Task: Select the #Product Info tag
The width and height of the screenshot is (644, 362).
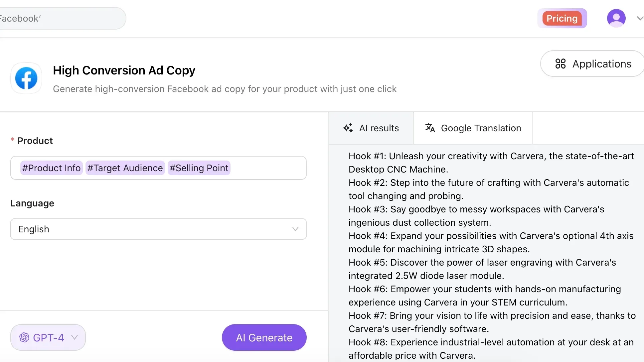Action: click(51, 168)
